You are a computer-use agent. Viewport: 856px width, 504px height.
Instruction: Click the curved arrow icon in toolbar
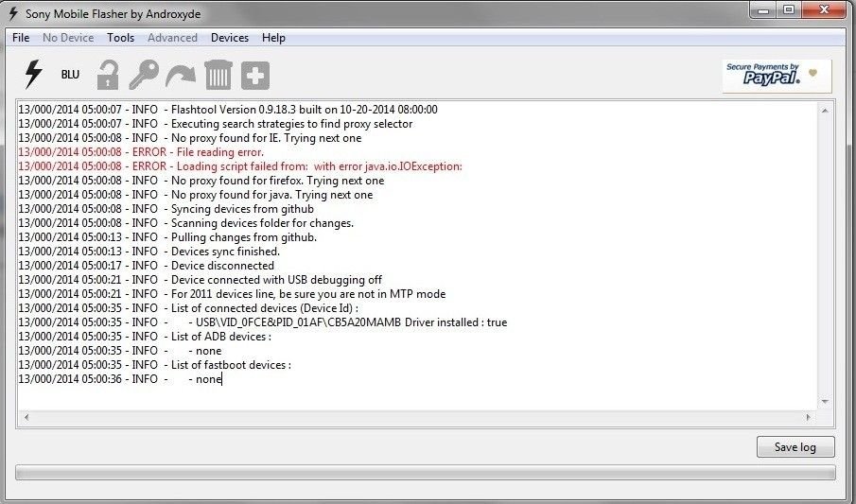[x=180, y=76]
